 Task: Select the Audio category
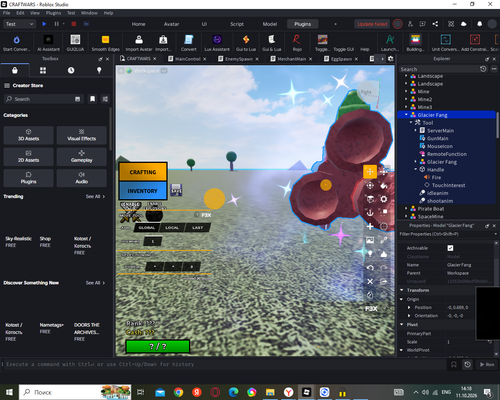pos(82,178)
